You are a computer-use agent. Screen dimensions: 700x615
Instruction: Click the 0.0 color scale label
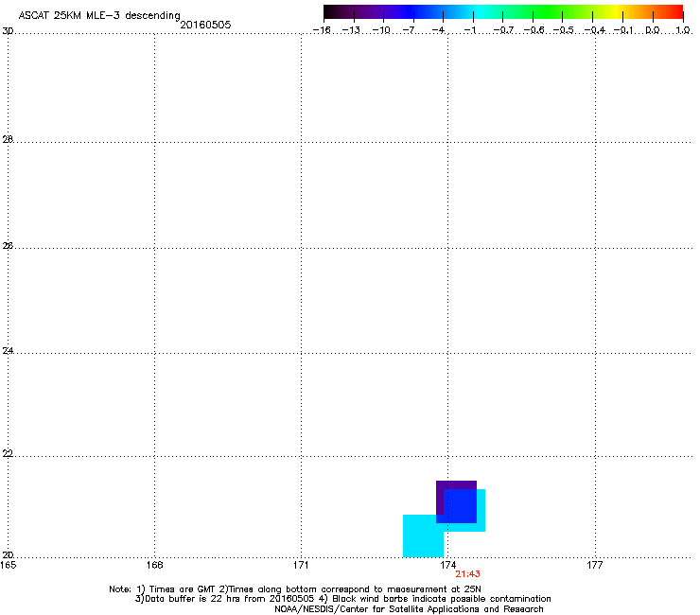pyautogui.click(x=653, y=30)
